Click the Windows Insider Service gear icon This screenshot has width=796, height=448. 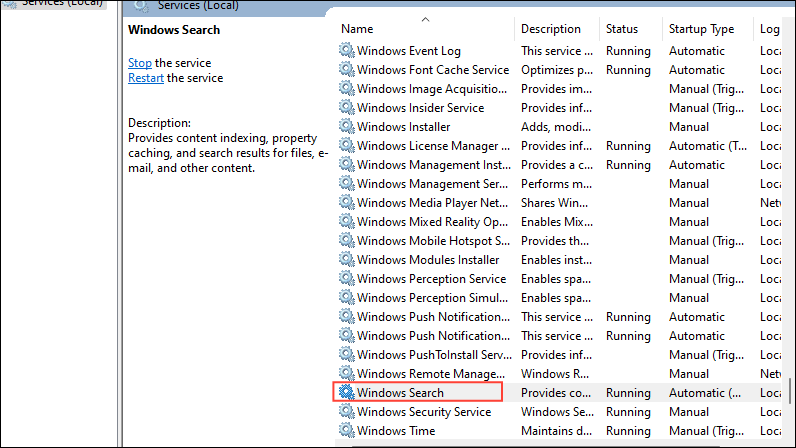(347, 107)
